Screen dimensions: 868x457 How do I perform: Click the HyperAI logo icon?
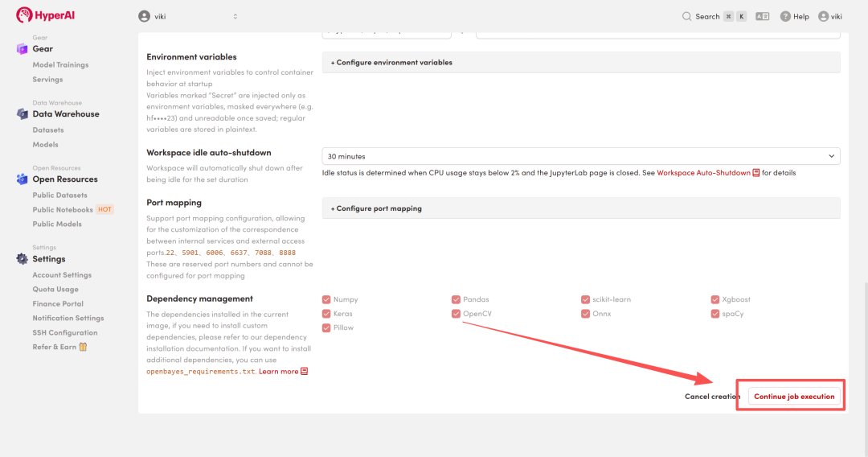click(x=24, y=15)
